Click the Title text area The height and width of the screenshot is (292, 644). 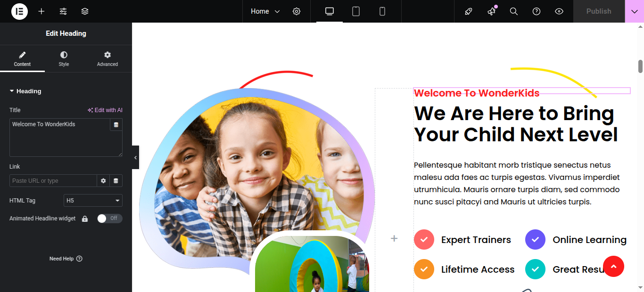(59, 138)
